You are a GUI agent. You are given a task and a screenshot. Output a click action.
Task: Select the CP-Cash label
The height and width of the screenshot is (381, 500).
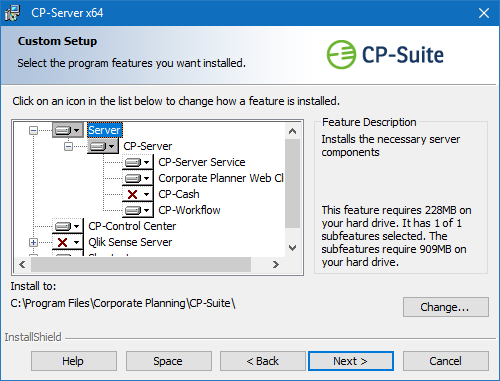(x=179, y=194)
